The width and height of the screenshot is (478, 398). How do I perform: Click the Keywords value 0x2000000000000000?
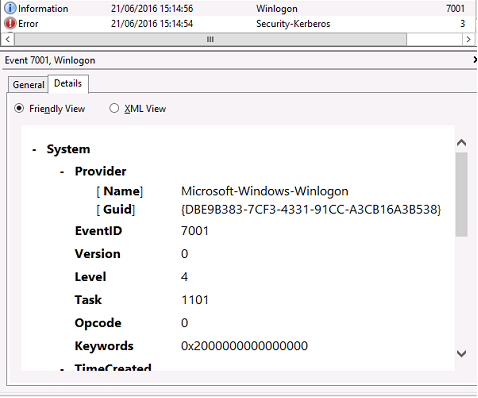click(x=244, y=346)
